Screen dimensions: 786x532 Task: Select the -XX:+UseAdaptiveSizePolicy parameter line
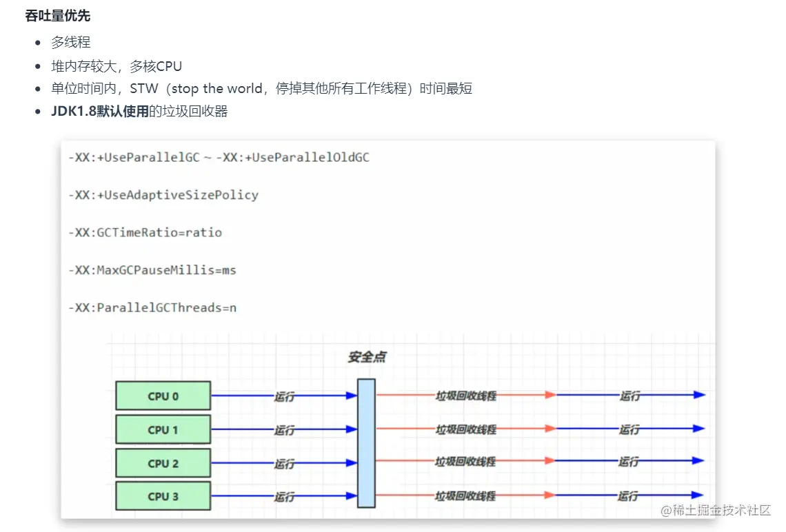coord(163,195)
